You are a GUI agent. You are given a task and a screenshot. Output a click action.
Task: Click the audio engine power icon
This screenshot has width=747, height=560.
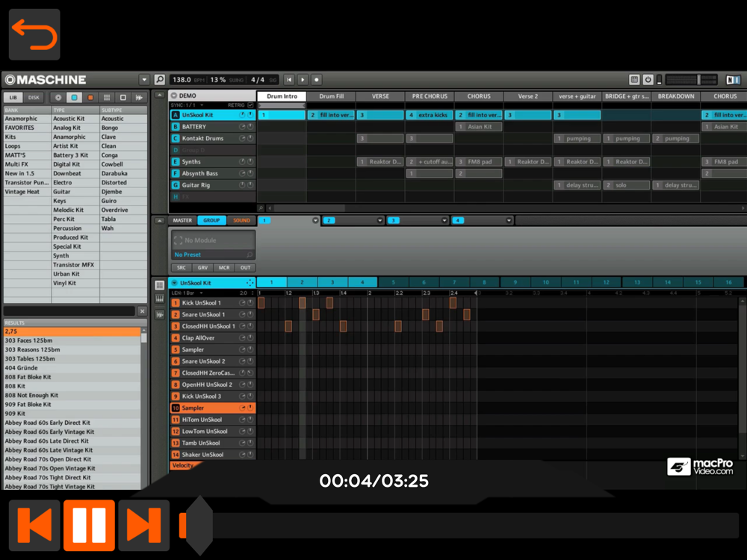coord(648,80)
